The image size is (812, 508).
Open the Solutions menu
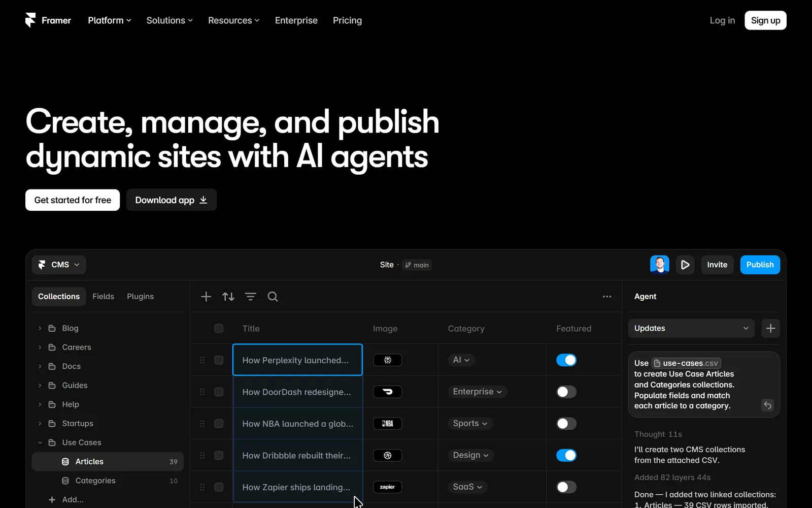(170, 20)
